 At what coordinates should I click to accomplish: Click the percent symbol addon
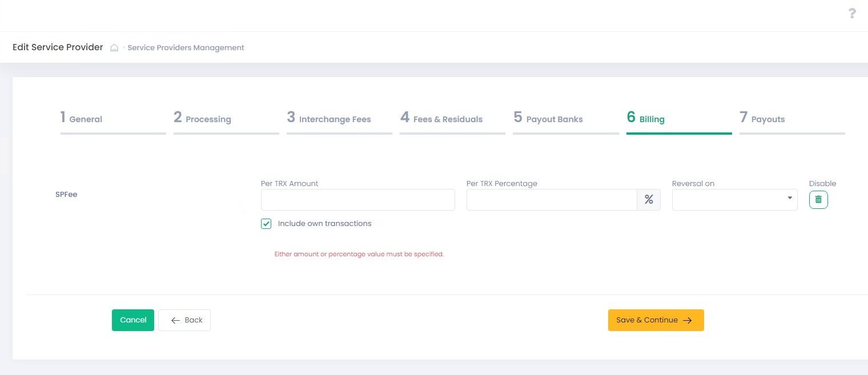point(648,200)
